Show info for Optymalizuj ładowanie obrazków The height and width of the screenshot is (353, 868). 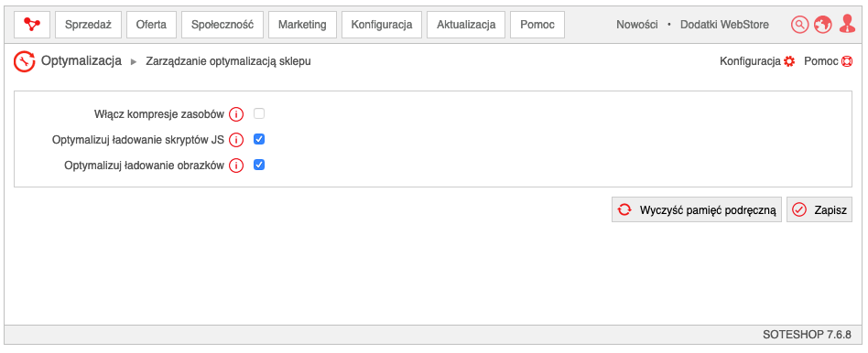(236, 166)
